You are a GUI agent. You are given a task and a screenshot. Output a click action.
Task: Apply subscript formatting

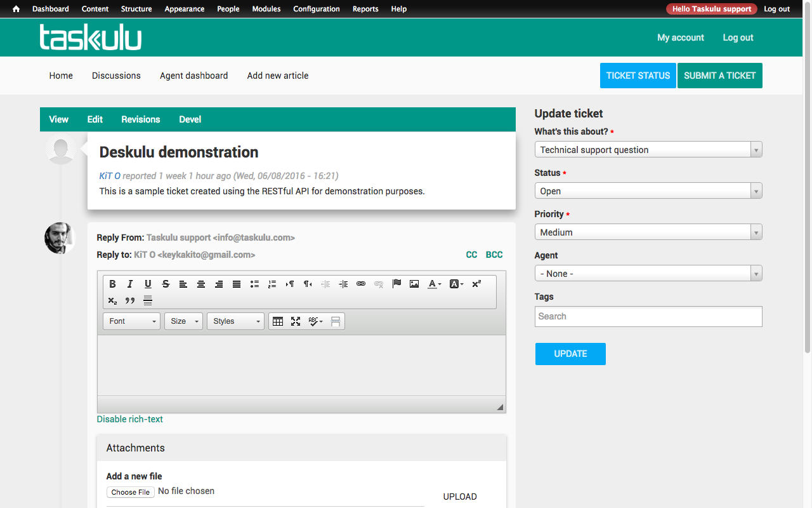coord(112,300)
